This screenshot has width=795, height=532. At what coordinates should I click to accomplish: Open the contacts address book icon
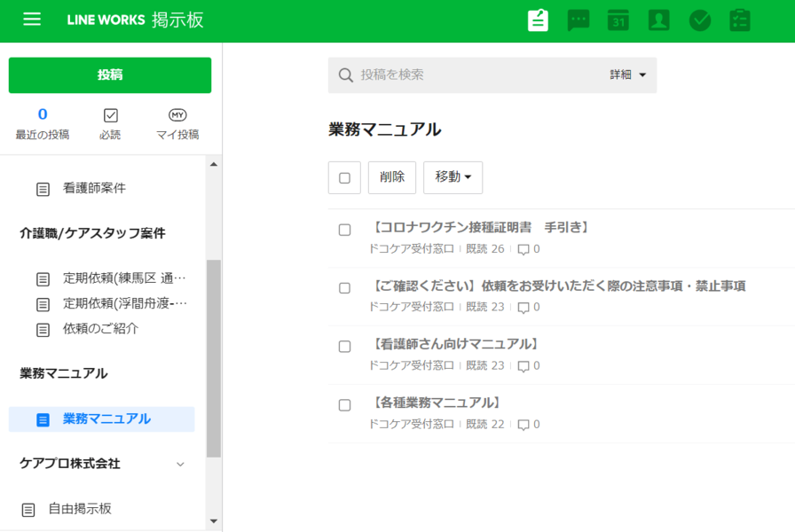click(x=658, y=20)
